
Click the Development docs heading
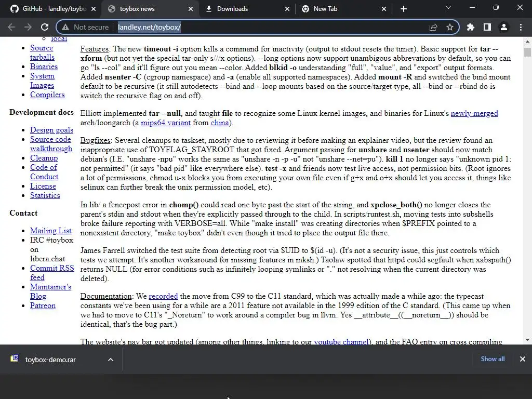tap(42, 112)
